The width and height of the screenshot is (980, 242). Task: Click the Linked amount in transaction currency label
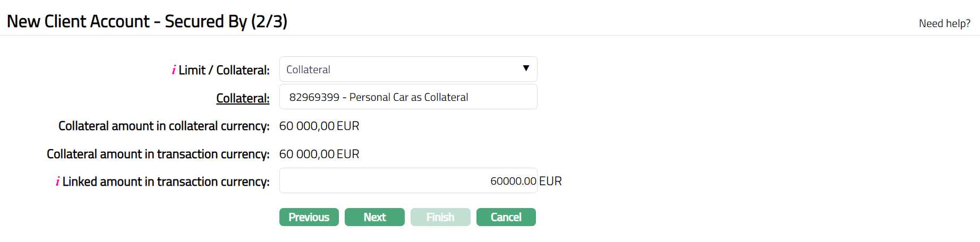tap(166, 182)
